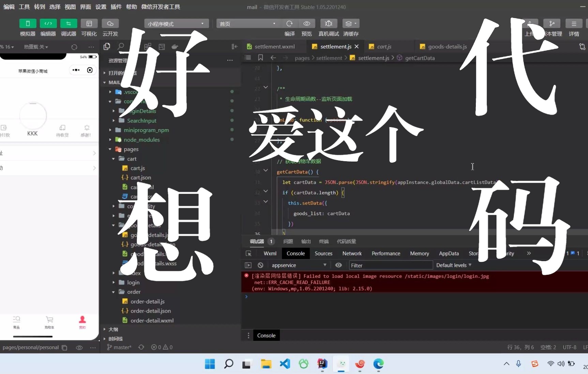
Task: Click the element inspect picker icon
Action: [x=248, y=253]
